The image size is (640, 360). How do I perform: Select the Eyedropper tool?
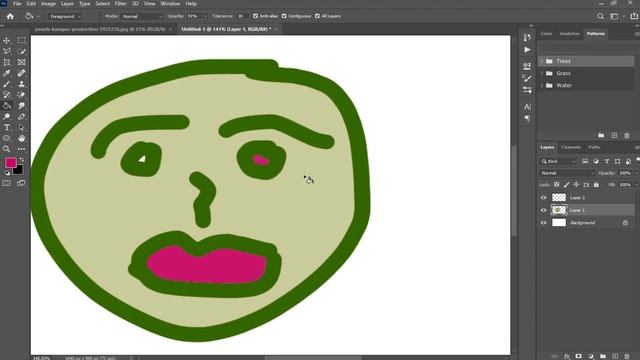click(7, 73)
